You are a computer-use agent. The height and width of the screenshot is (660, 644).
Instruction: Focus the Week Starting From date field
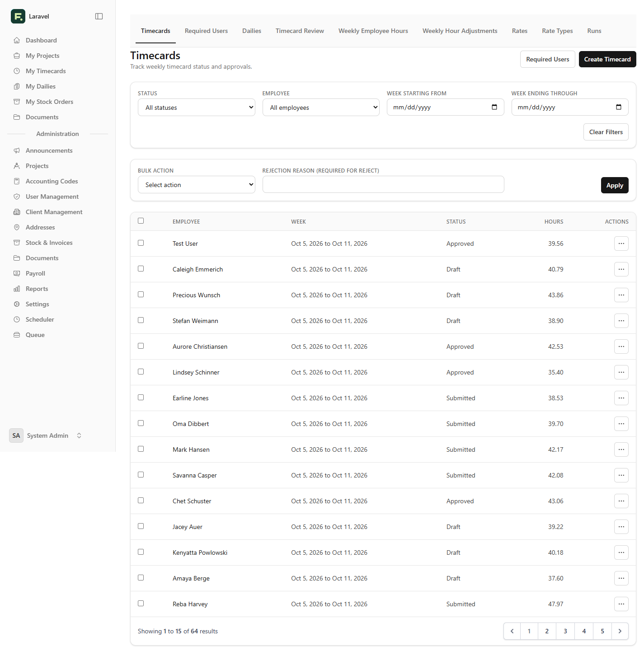click(446, 107)
